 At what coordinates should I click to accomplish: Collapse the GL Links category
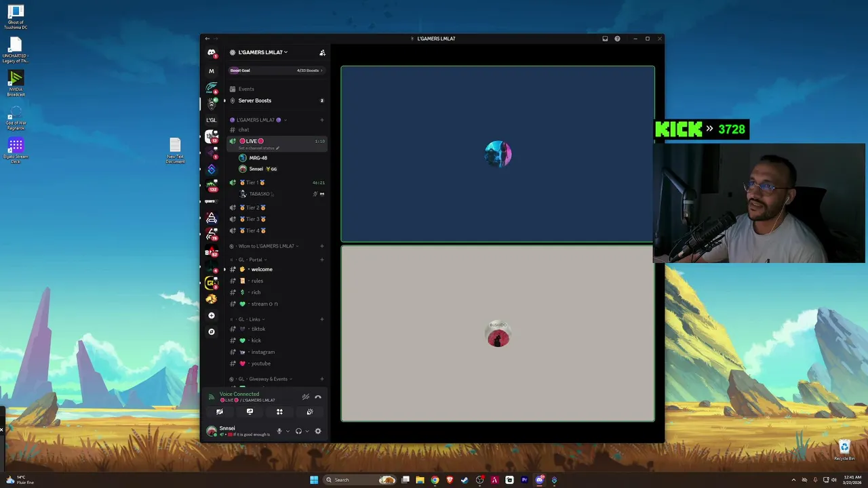pos(248,319)
